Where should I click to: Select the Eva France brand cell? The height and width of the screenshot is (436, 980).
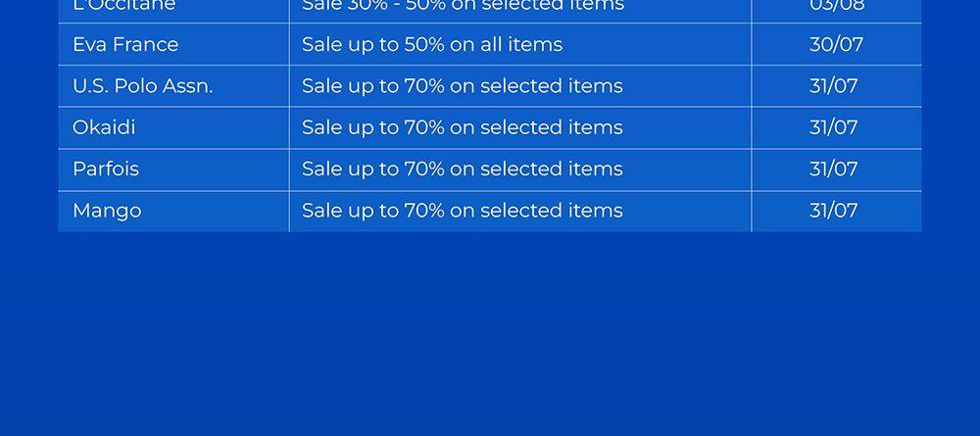tap(125, 44)
